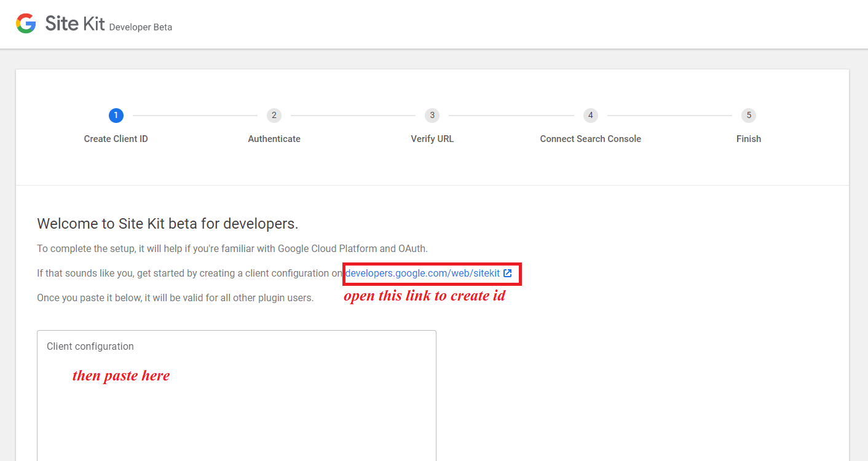Click the 'Finish' step label
This screenshot has width=868, height=461.
(749, 139)
